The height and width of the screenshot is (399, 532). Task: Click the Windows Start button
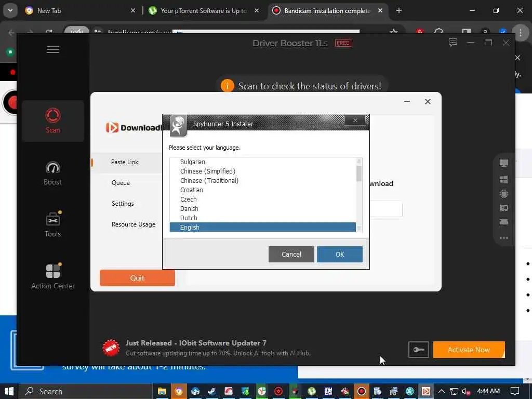click(9, 391)
